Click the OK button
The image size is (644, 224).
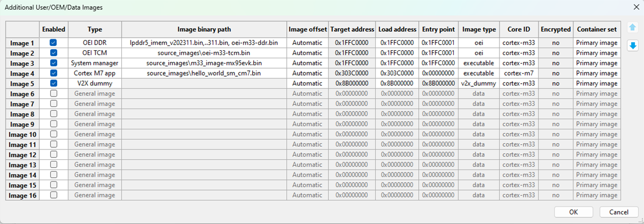pyautogui.click(x=573, y=212)
